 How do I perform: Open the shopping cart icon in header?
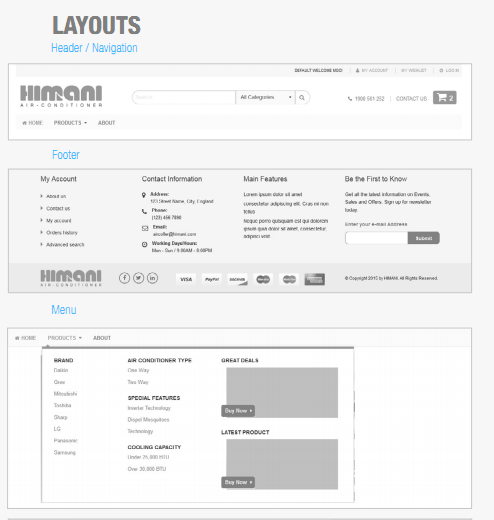pos(444,98)
